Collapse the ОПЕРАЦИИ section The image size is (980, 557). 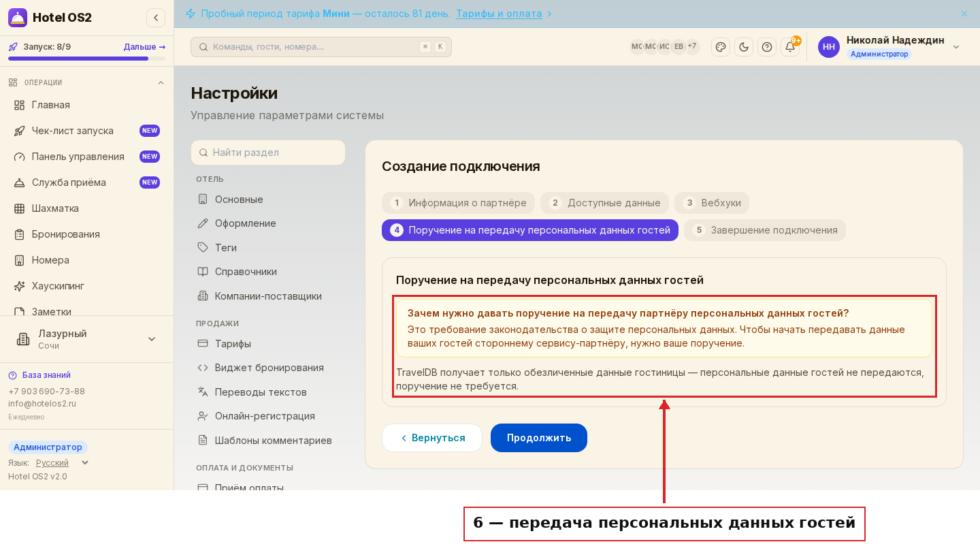pos(161,83)
